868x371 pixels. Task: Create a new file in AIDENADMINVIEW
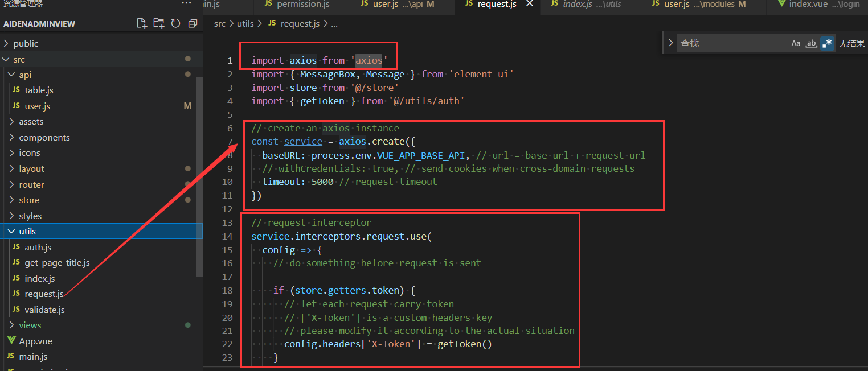pos(142,23)
